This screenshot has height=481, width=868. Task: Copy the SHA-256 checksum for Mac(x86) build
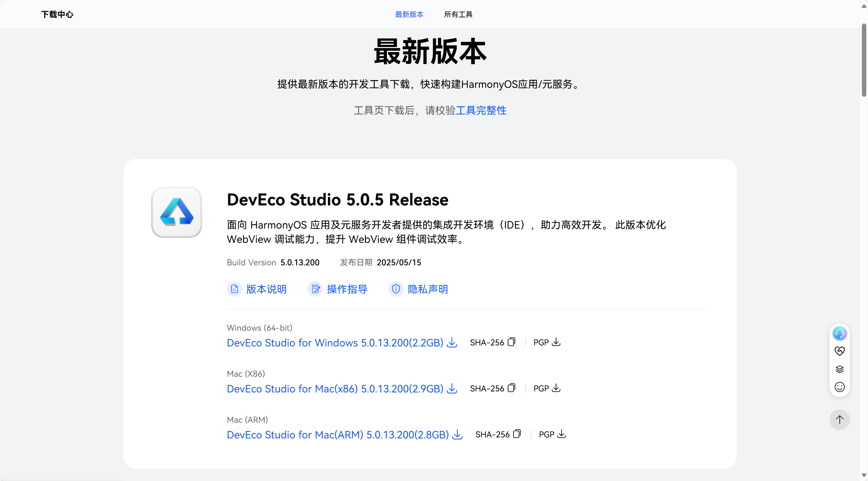tap(512, 388)
